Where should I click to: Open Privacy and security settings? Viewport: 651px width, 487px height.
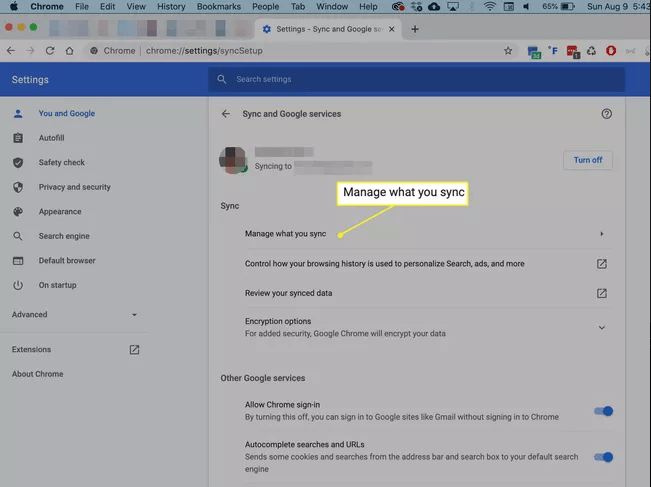pos(74,187)
